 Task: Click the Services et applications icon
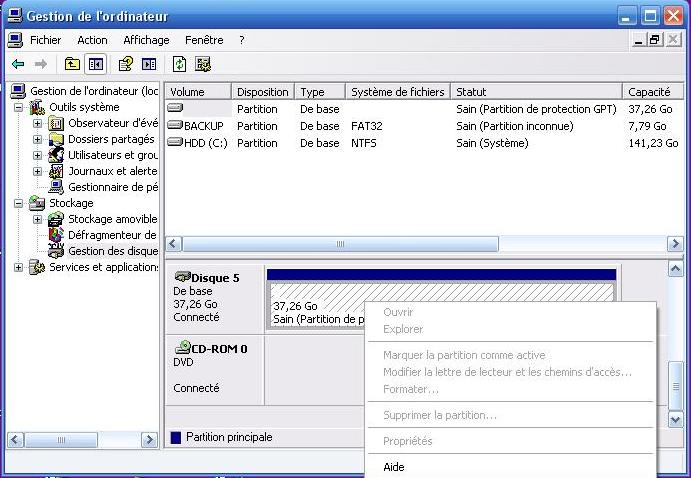tap(37, 267)
